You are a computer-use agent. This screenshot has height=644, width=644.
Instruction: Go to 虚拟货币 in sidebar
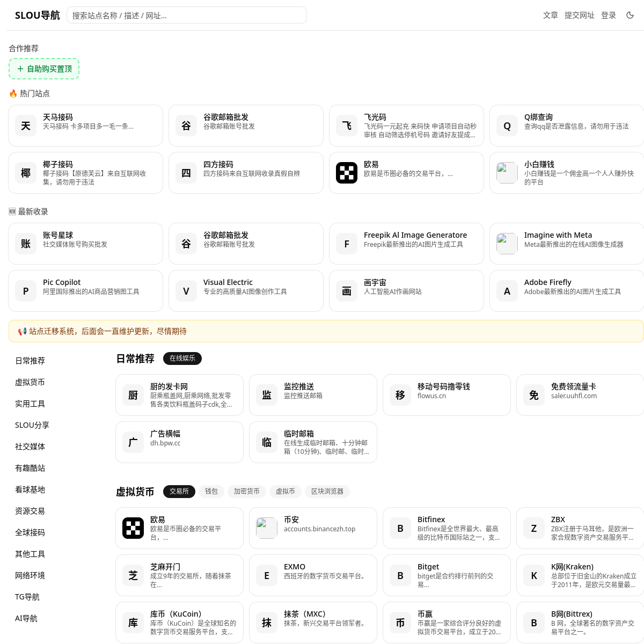pos(30,382)
